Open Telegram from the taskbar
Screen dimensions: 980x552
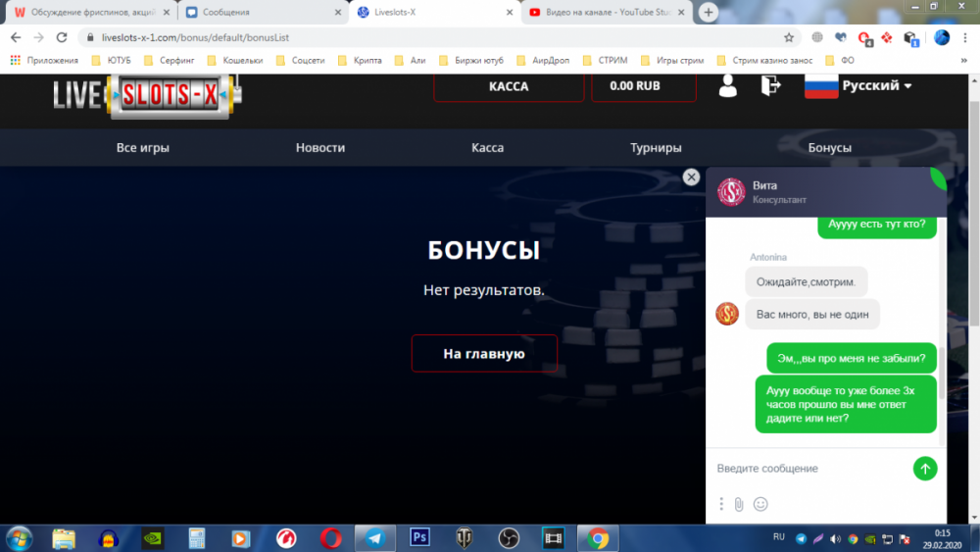click(x=375, y=538)
